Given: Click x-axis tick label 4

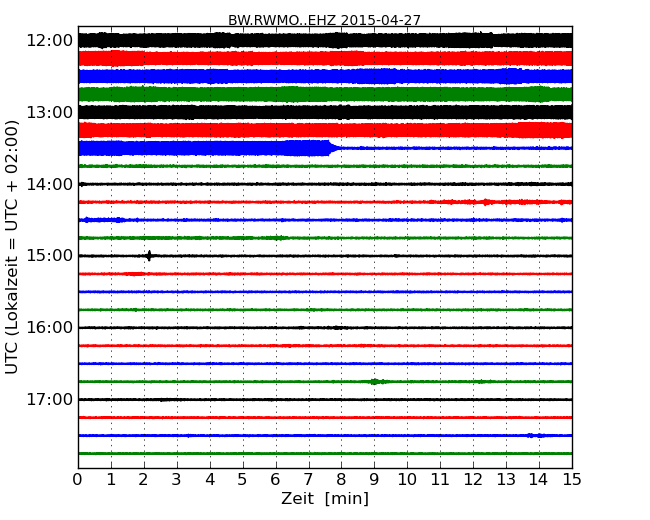Looking at the screenshot, I should tap(210, 480).
